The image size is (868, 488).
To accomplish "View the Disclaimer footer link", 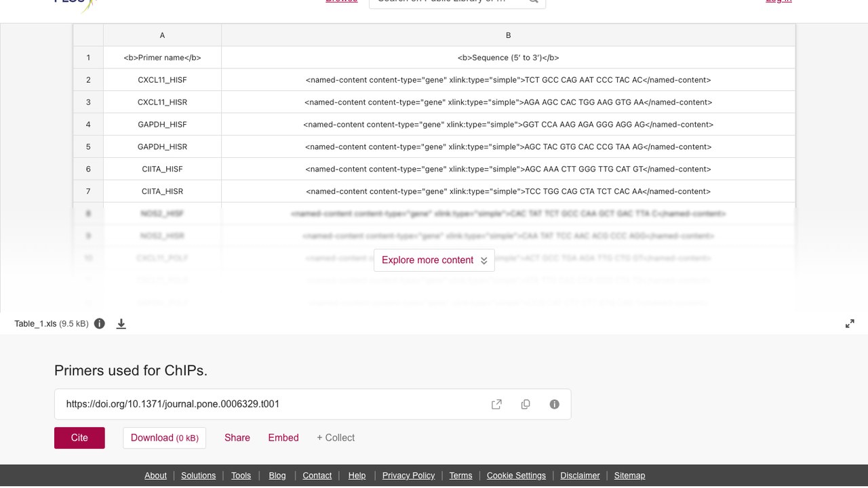I will 580,476.
